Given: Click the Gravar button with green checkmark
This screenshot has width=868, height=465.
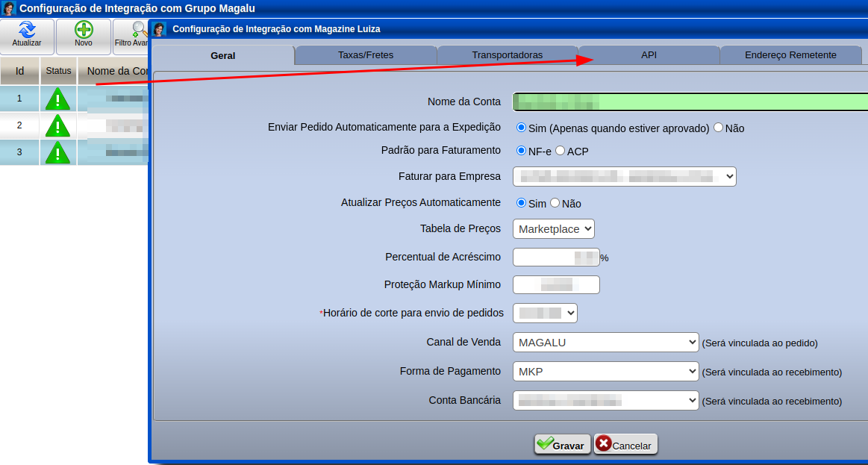Looking at the screenshot, I should click(561, 445).
